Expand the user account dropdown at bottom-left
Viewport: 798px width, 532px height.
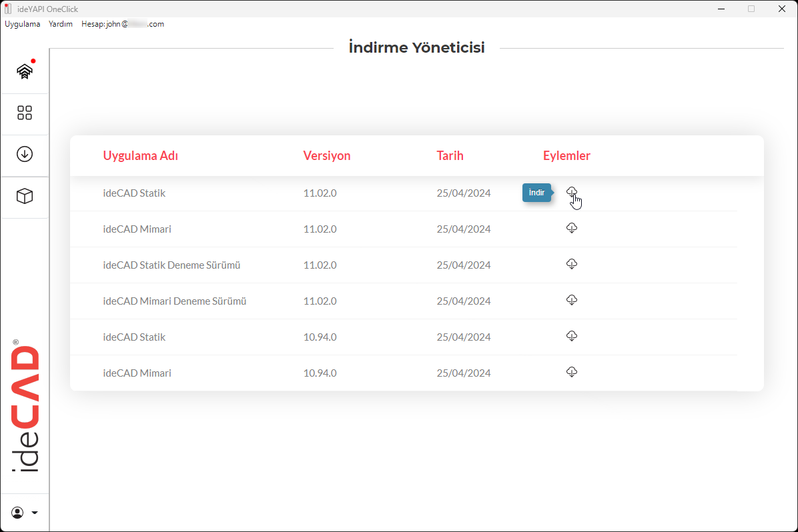coord(25,513)
